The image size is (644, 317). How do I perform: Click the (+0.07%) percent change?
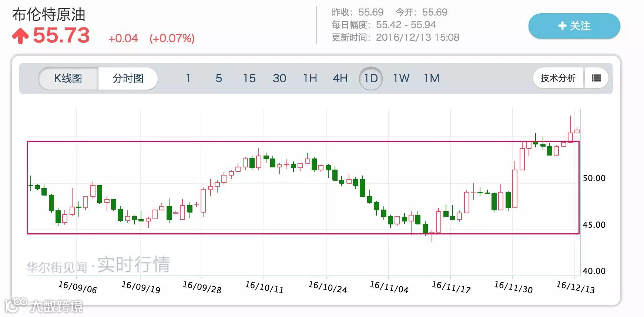coord(172,38)
